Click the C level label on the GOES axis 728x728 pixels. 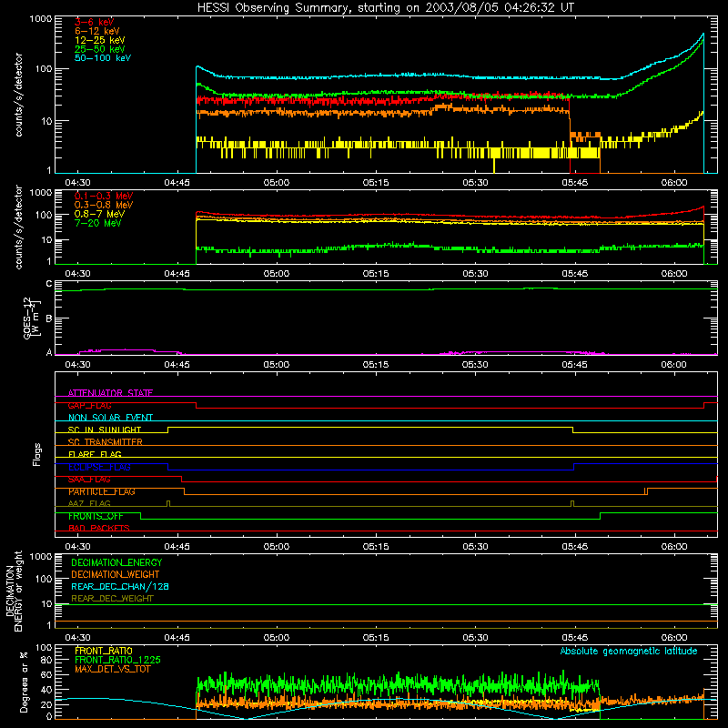49,284
